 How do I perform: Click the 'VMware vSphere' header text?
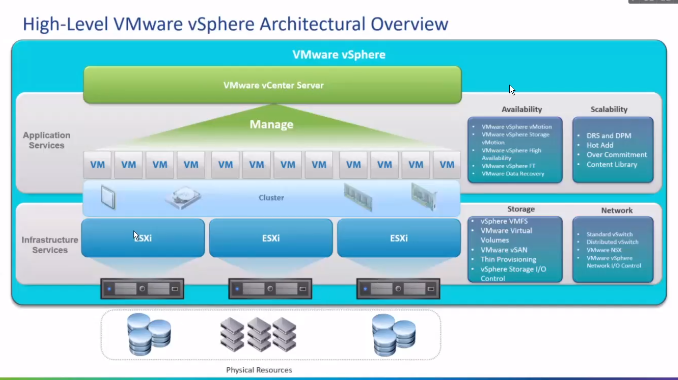[339, 55]
